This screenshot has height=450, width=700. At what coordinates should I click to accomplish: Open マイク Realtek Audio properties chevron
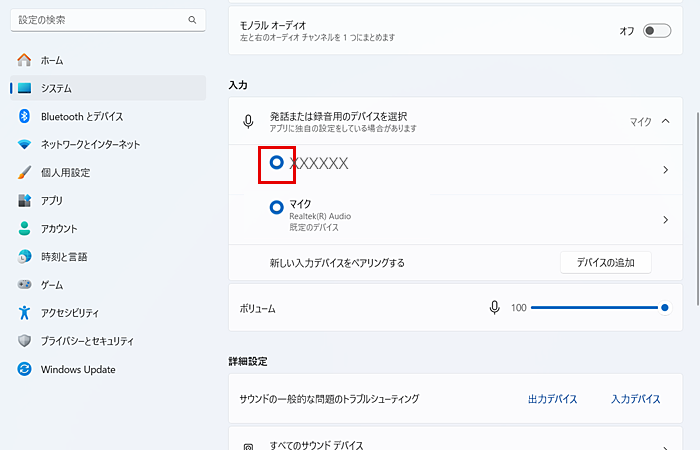coord(666,220)
